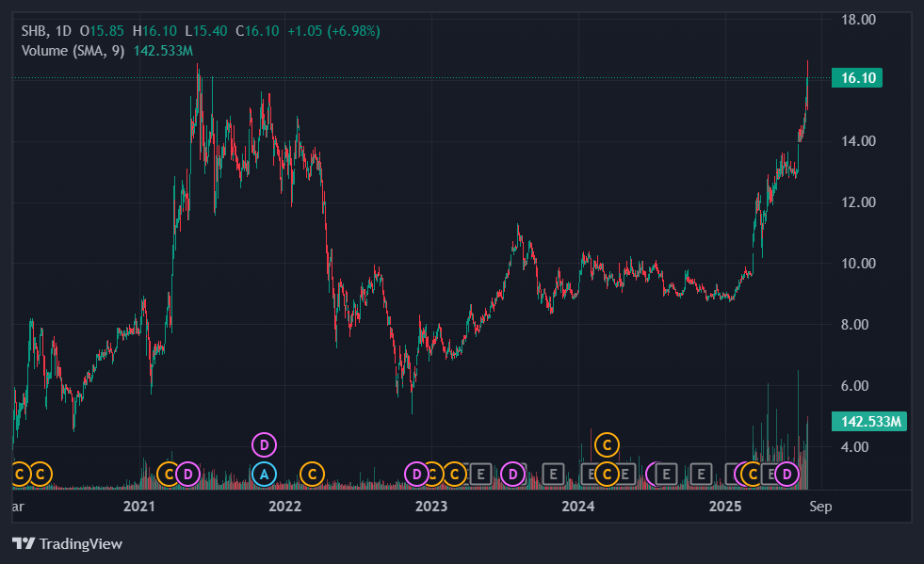
Task: Click the pink D marker right after 2021
Action: (188, 474)
